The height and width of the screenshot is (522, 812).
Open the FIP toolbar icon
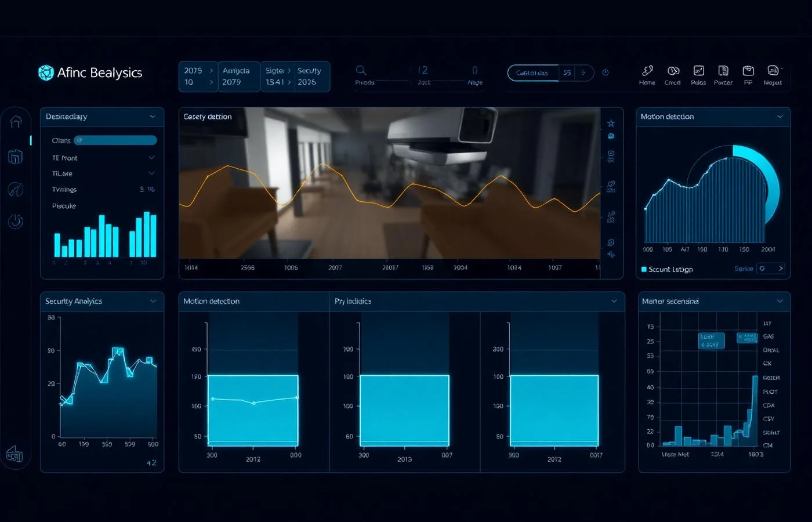pyautogui.click(x=748, y=71)
